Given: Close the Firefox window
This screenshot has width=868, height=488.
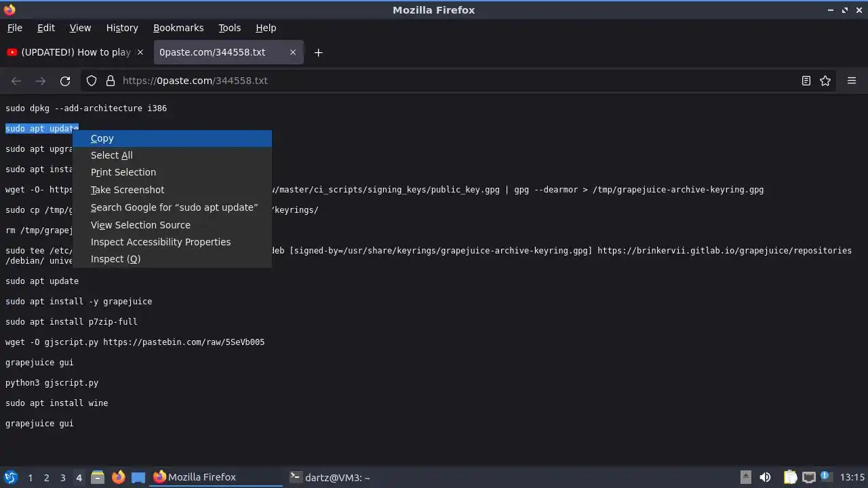Looking at the screenshot, I should pyautogui.click(x=859, y=10).
